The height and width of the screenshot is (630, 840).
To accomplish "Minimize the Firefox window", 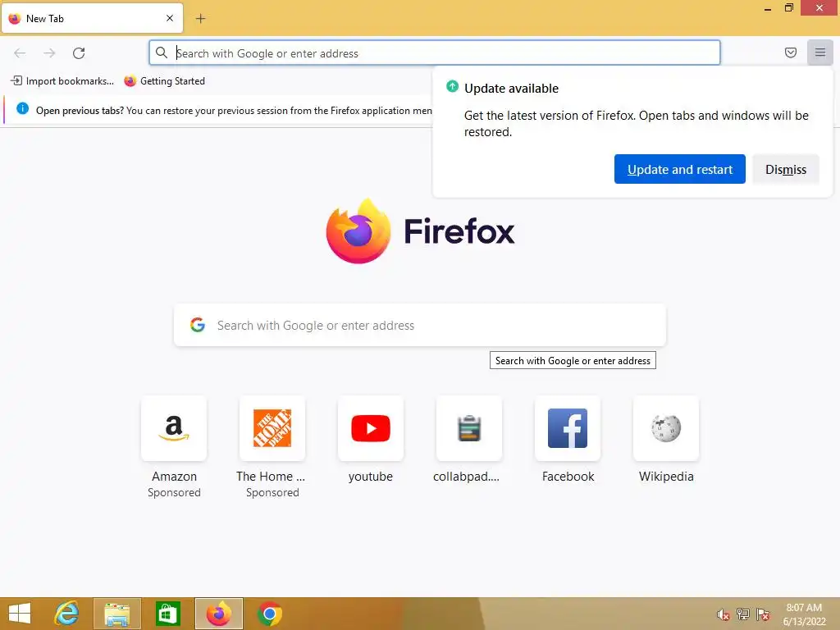I will (768, 8).
